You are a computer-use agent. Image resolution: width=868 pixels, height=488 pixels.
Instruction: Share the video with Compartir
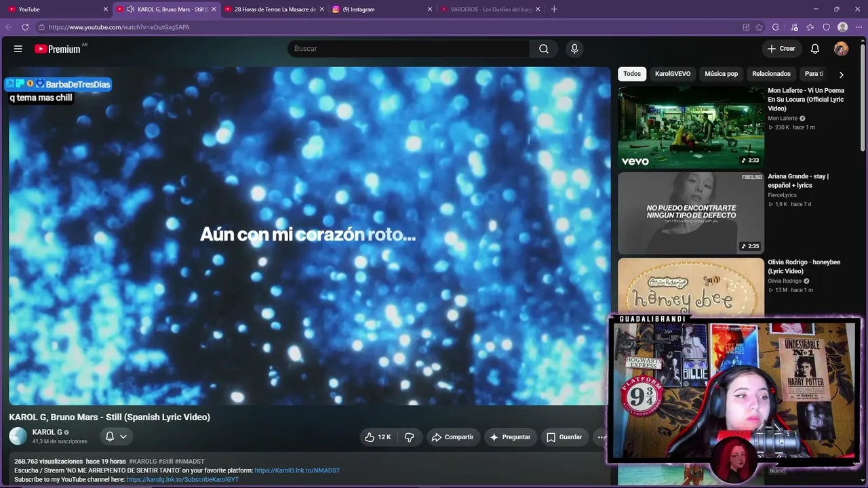coord(453,437)
